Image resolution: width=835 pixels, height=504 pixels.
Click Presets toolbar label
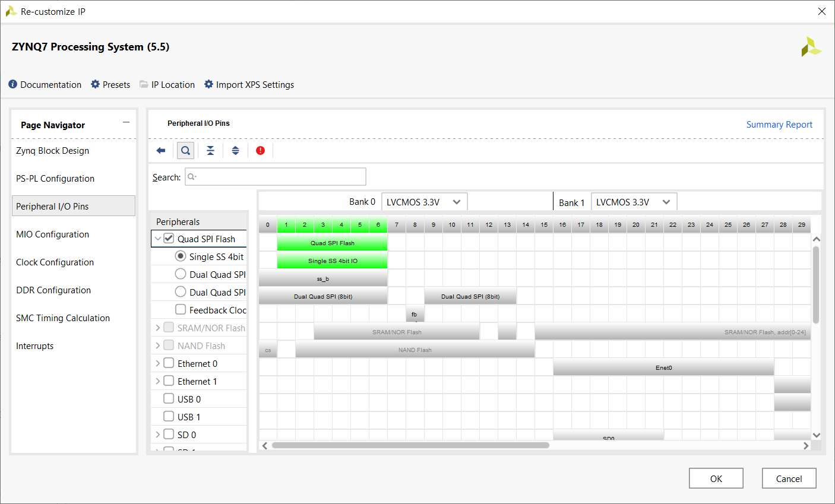click(116, 85)
